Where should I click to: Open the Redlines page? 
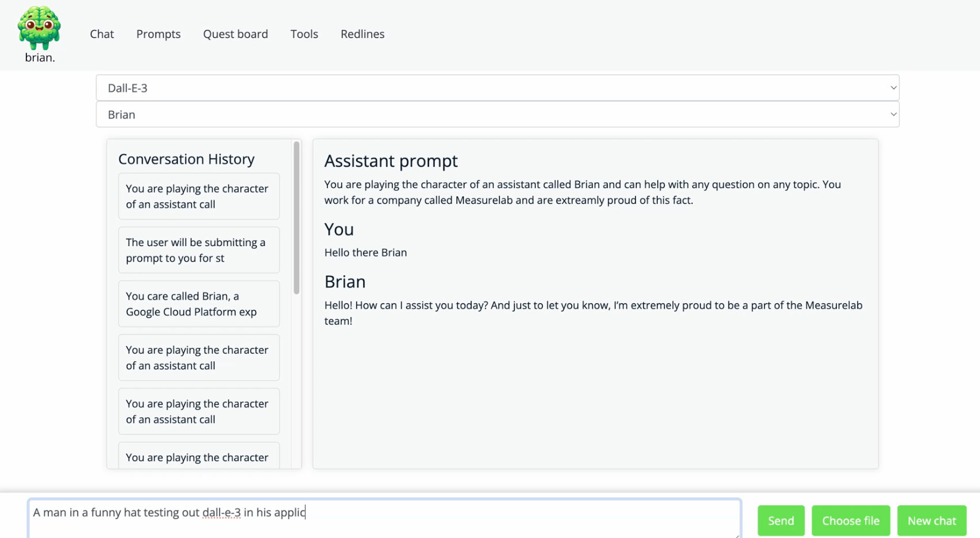tap(362, 34)
